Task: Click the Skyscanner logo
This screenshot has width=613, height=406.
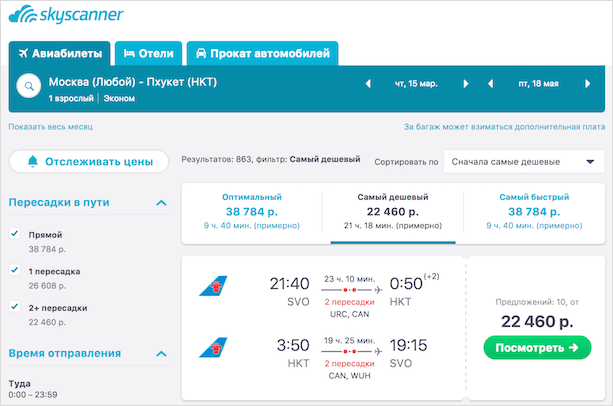Action: (x=66, y=14)
